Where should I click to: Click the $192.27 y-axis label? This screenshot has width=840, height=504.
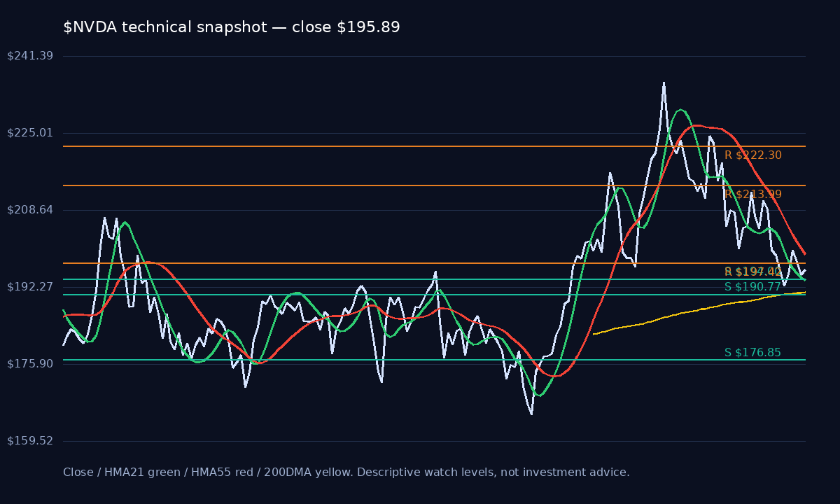tap(30, 287)
